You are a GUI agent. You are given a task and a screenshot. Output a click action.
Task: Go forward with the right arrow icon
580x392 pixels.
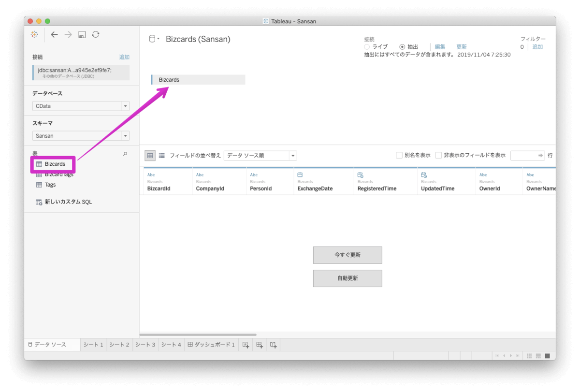[68, 34]
